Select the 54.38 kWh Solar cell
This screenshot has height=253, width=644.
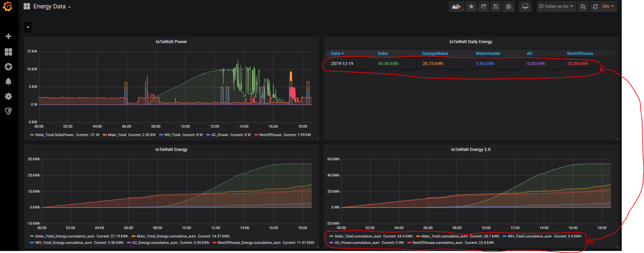(395, 64)
